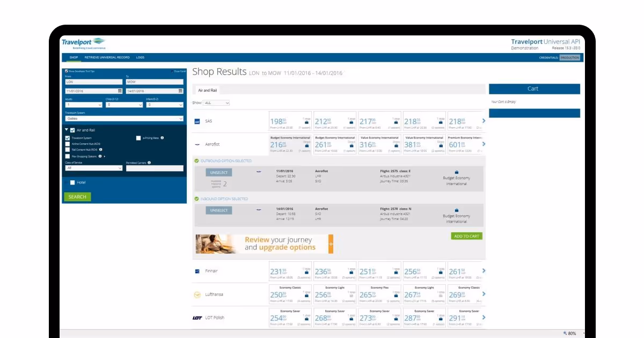644x338 pixels.
Task: Open the LOGS tab
Action: (140, 57)
